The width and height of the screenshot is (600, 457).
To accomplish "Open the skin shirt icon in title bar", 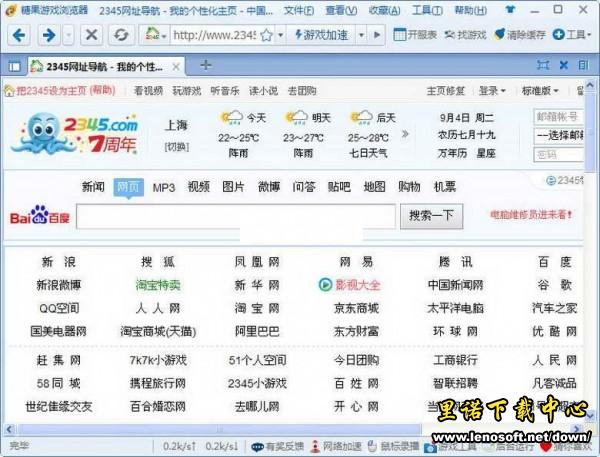I will [x=510, y=9].
